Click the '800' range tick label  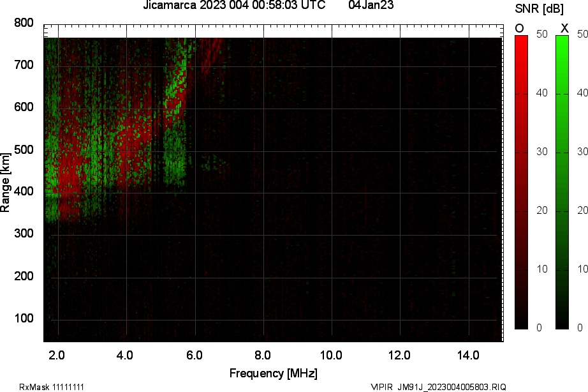click(x=24, y=23)
